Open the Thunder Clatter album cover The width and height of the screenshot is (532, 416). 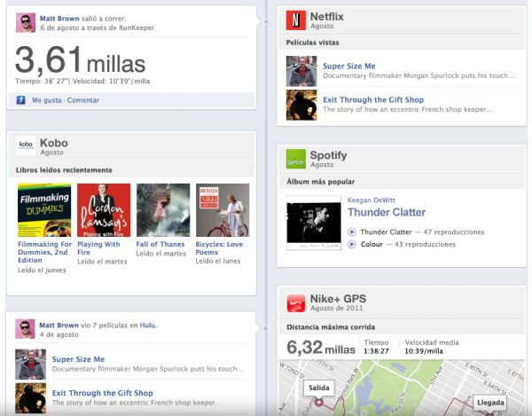coord(314,223)
